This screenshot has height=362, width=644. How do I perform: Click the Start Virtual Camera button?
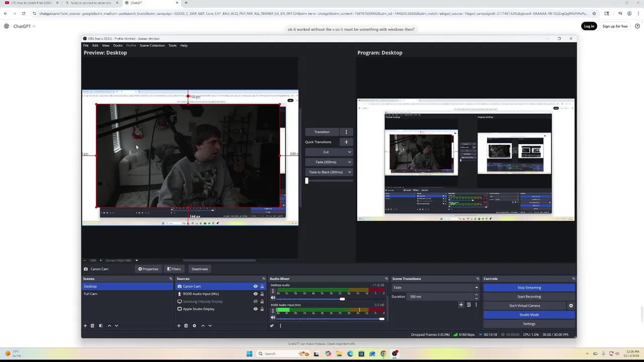point(525,306)
